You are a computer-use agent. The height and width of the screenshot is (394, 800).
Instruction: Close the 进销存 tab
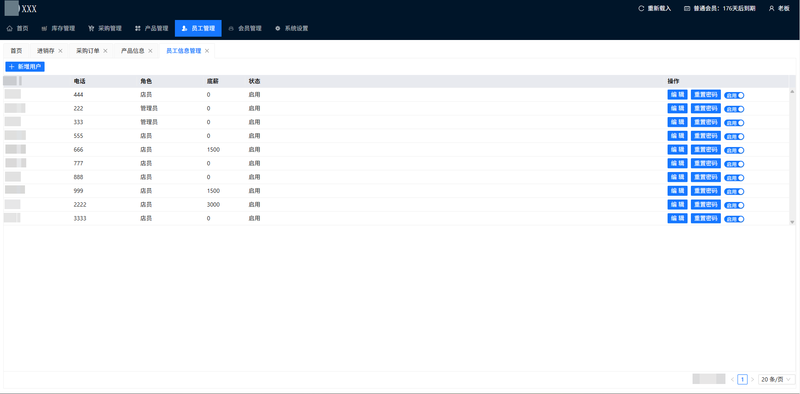[60, 51]
